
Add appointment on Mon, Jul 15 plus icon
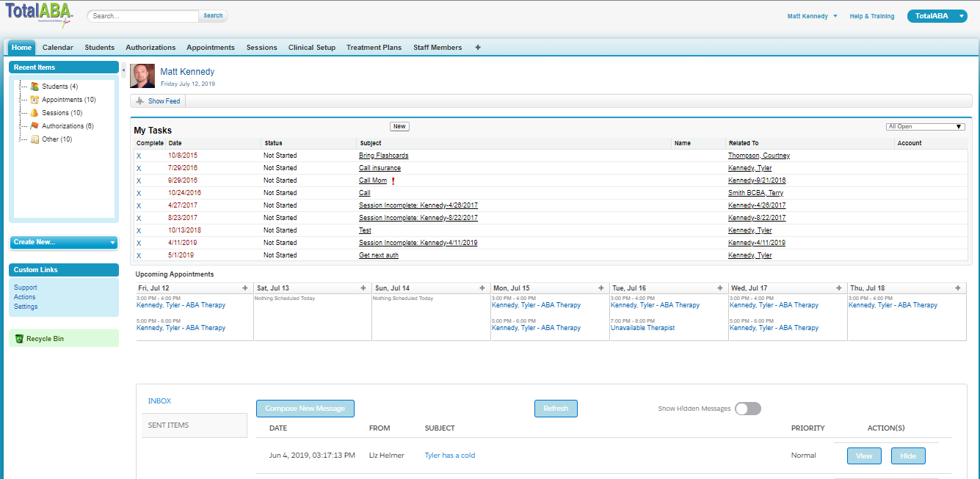pos(601,288)
